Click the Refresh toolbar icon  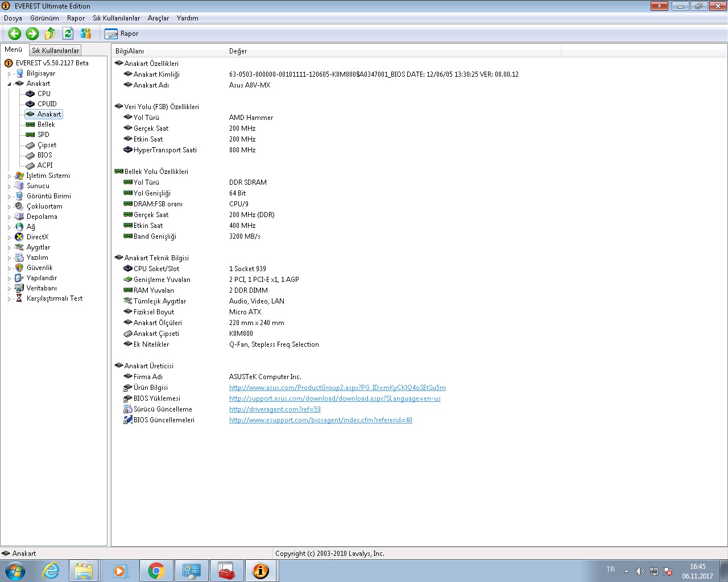[68, 34]
